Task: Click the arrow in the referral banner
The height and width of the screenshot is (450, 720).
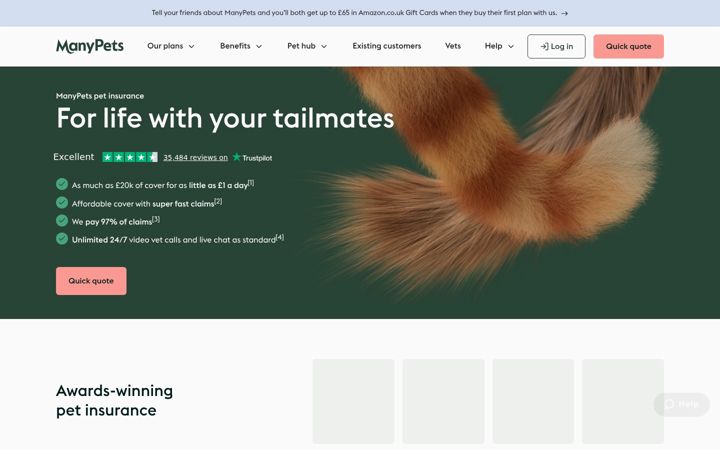Action: point(564,13)
